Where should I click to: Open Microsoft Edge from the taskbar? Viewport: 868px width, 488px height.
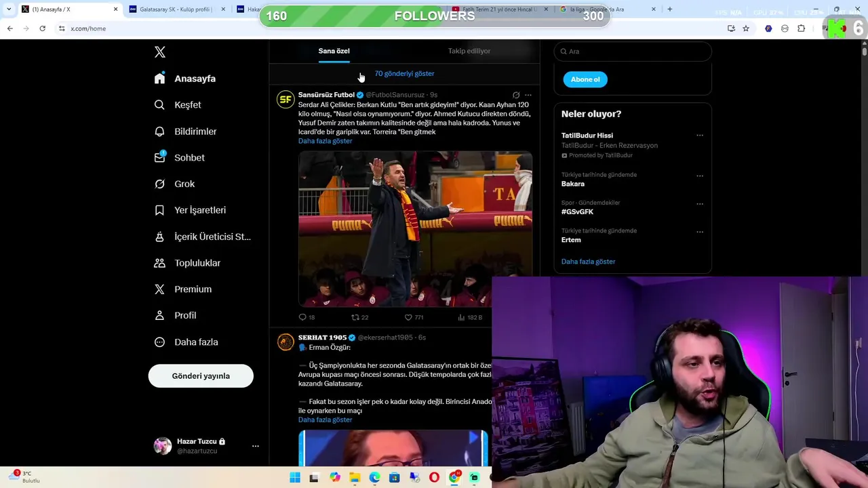coord(374,478)
